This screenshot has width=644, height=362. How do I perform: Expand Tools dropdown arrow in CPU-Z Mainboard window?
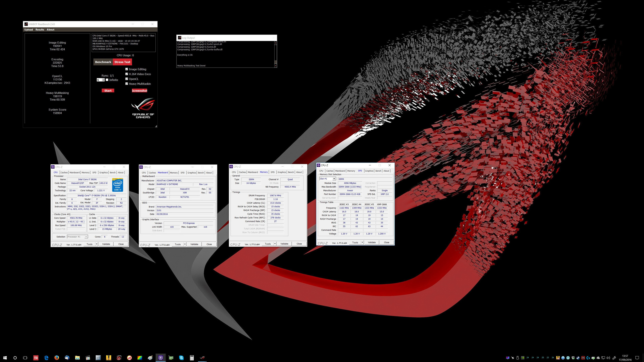click(185, 244)
